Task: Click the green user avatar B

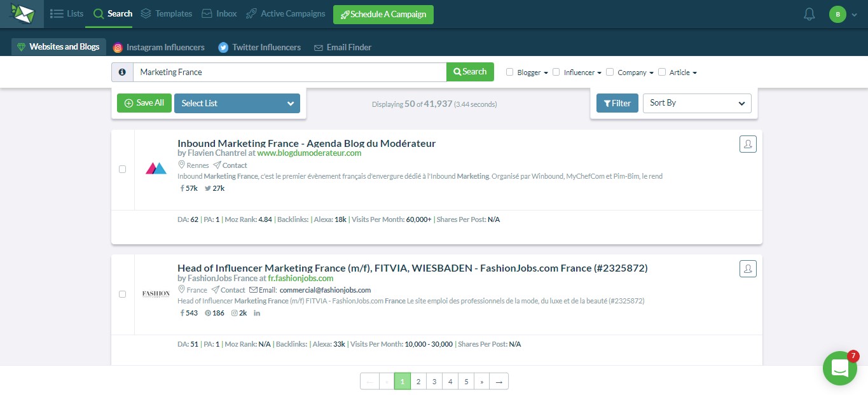Action: [x=838, y=14]
